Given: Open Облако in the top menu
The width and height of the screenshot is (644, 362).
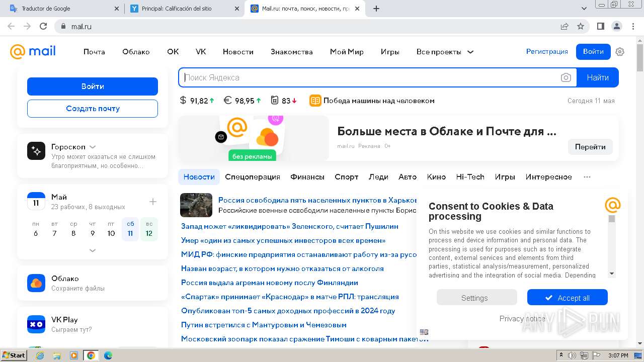Looking at the screenshot, I should (136, 52).
